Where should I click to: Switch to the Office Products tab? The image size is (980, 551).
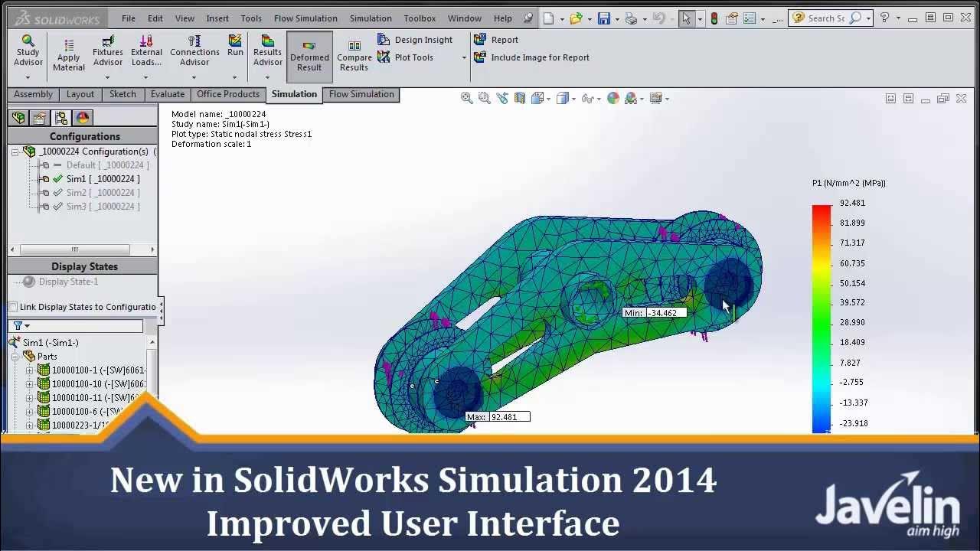click(x=228, y=94)
